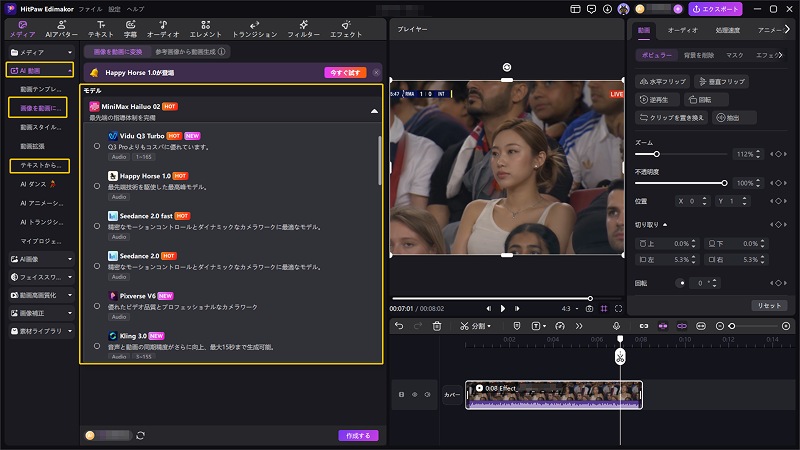This screenshot has height=450, width=800.
Task: Select the Vidu Q3 Turbo model radio button
Action: (97, 146)
